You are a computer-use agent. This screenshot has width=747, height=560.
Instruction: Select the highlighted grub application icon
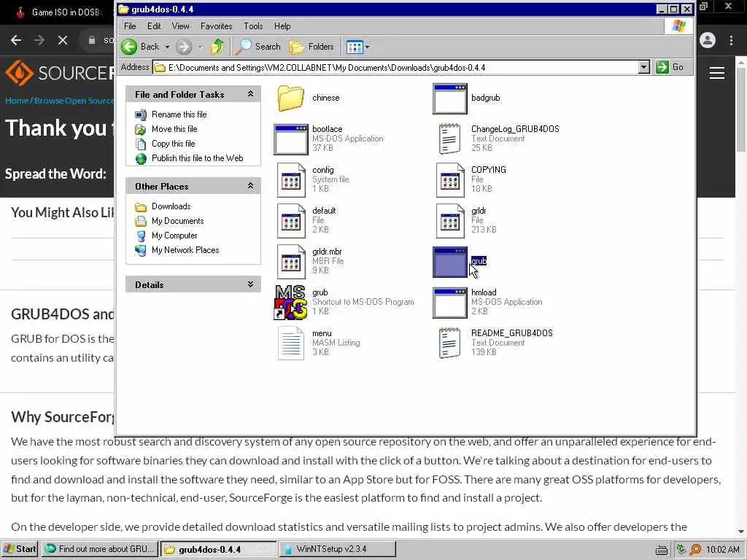pos(449,262)
